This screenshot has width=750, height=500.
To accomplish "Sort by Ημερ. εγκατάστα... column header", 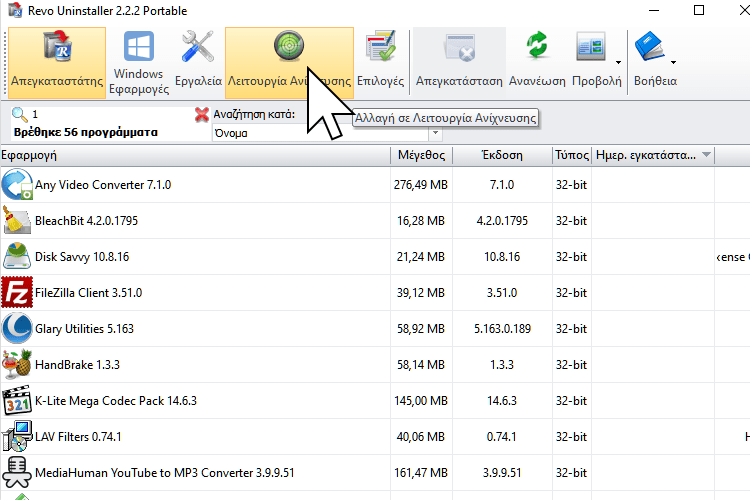I will click(x=653, y=156).
